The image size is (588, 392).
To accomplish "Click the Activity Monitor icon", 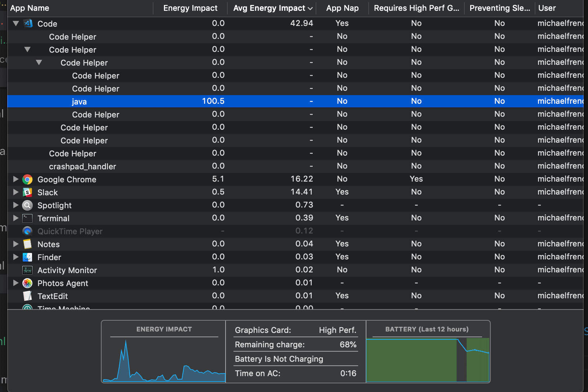I will (x=27, y=270).
